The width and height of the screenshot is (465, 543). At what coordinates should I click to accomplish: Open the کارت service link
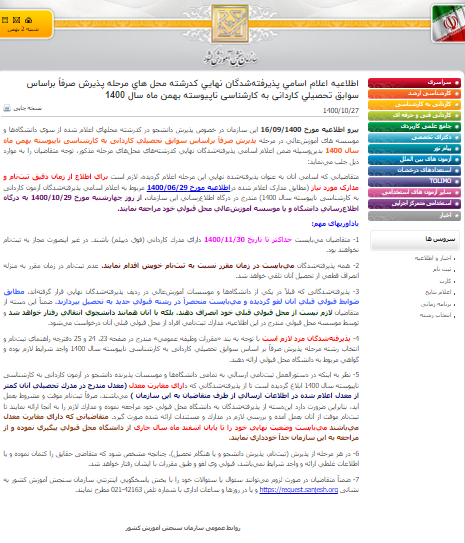tap(445, 281)
